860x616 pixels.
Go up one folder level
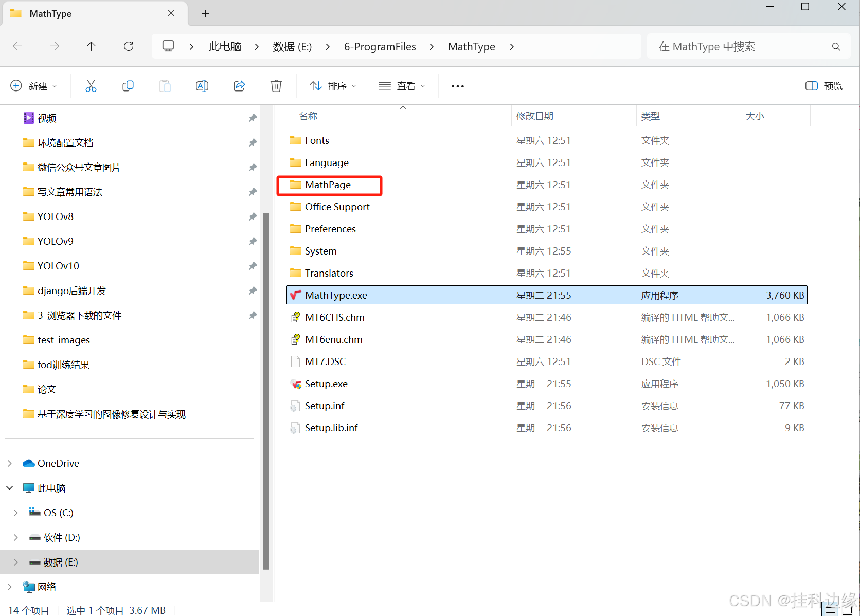[92, 46]
